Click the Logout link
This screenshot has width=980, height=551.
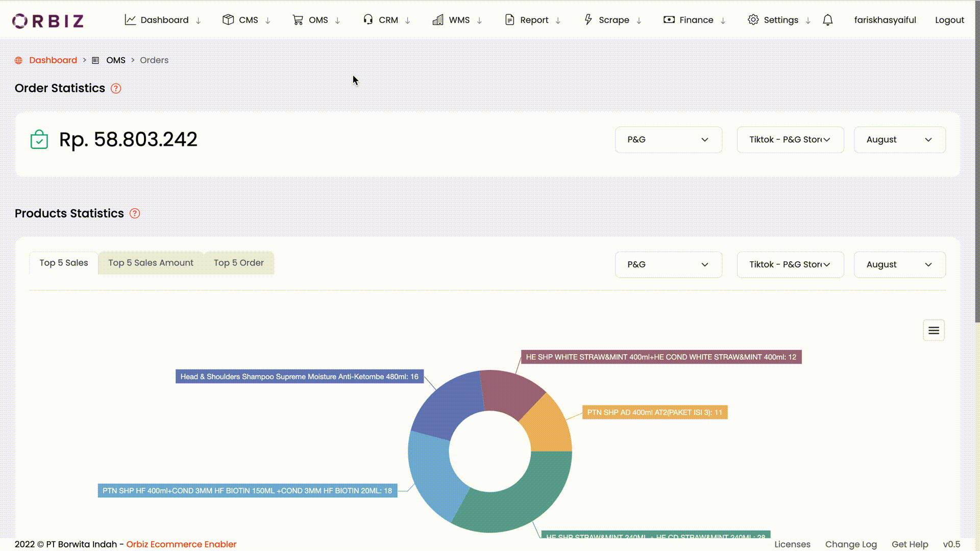point(949,20)
